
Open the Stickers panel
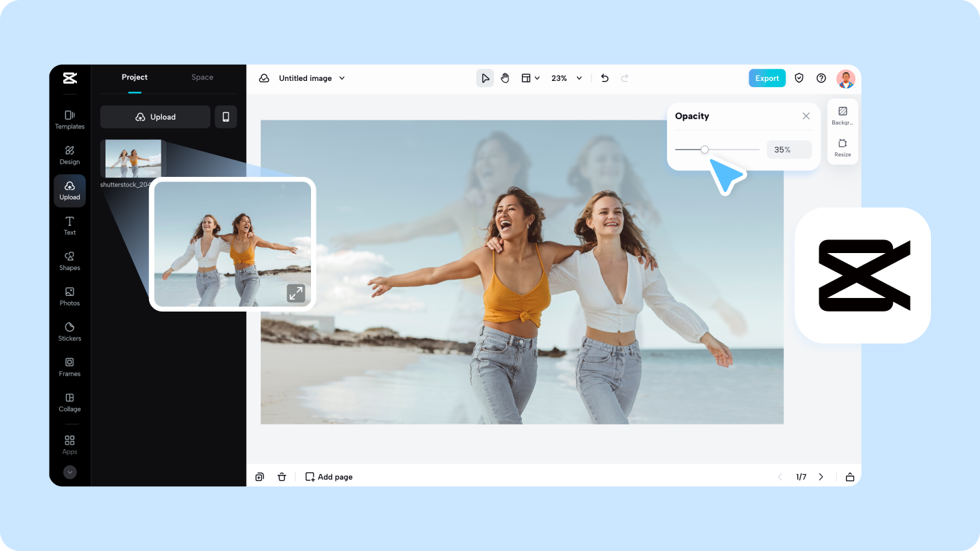point(69,332)
